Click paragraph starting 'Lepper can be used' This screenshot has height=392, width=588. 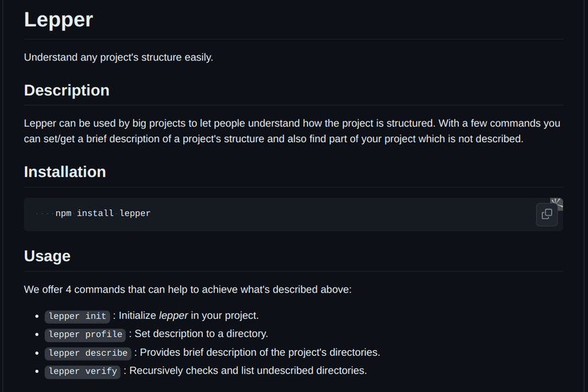(292, 131)
